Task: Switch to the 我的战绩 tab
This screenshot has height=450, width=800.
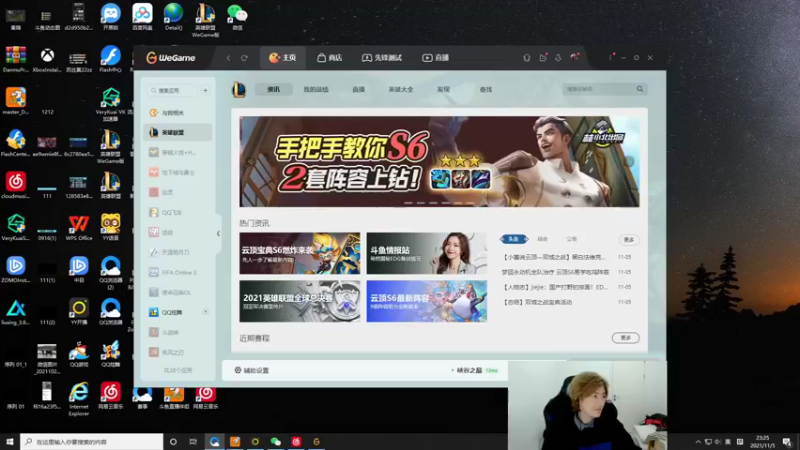Action: pyautogui.click(x=316, y=89)
